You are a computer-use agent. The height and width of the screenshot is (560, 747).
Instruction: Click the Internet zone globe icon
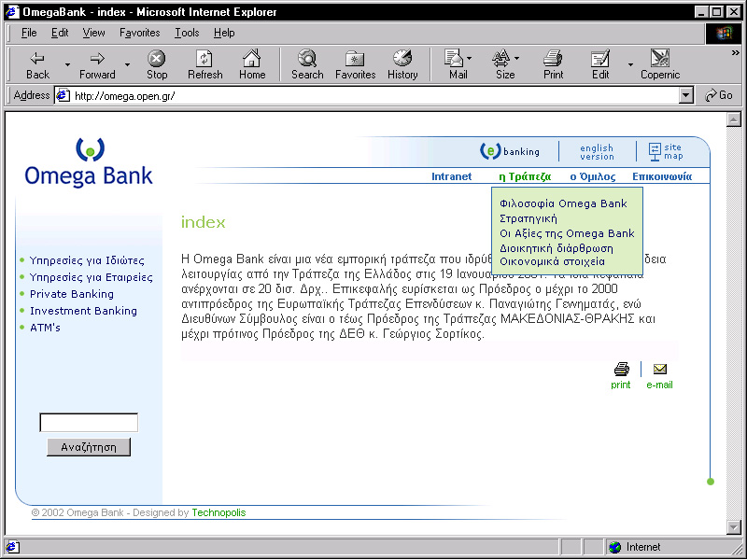[615, 547]
